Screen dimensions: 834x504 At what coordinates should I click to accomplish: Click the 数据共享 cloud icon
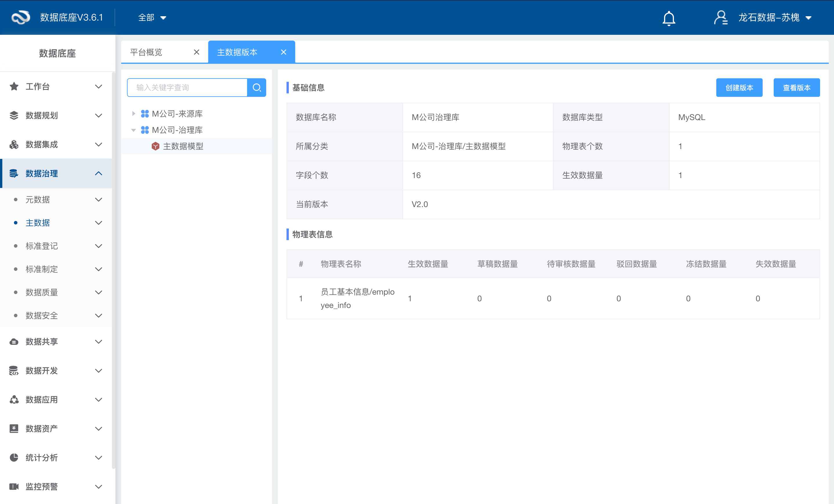point(14,342)
